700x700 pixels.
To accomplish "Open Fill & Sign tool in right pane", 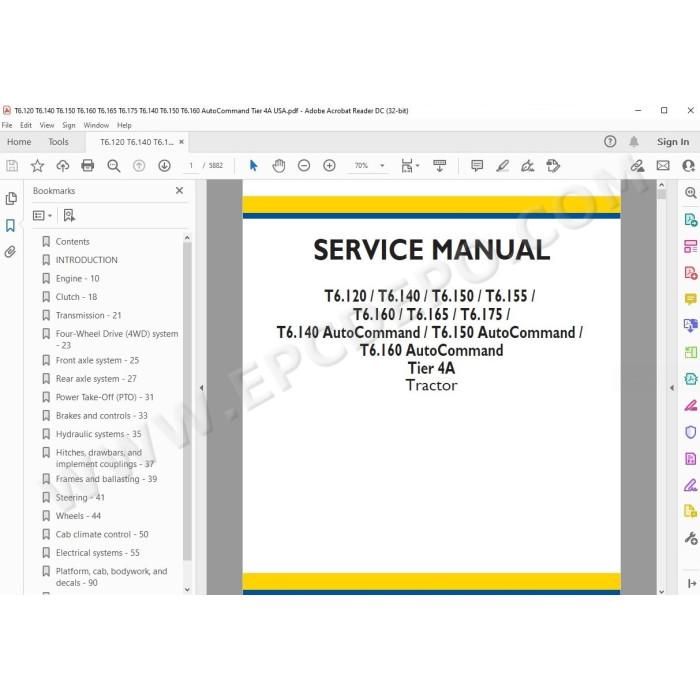I will point(690,485).
